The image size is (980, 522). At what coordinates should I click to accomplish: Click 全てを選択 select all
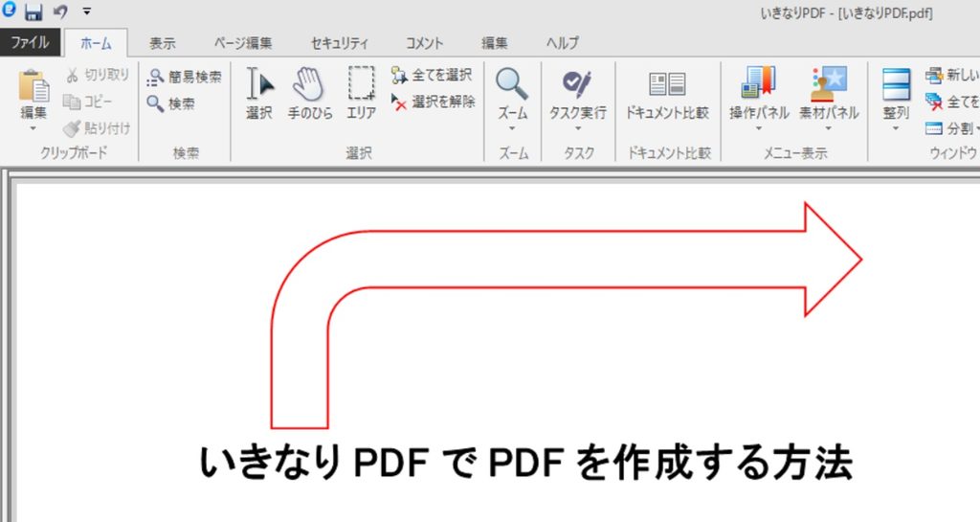[x=432, y=75]
